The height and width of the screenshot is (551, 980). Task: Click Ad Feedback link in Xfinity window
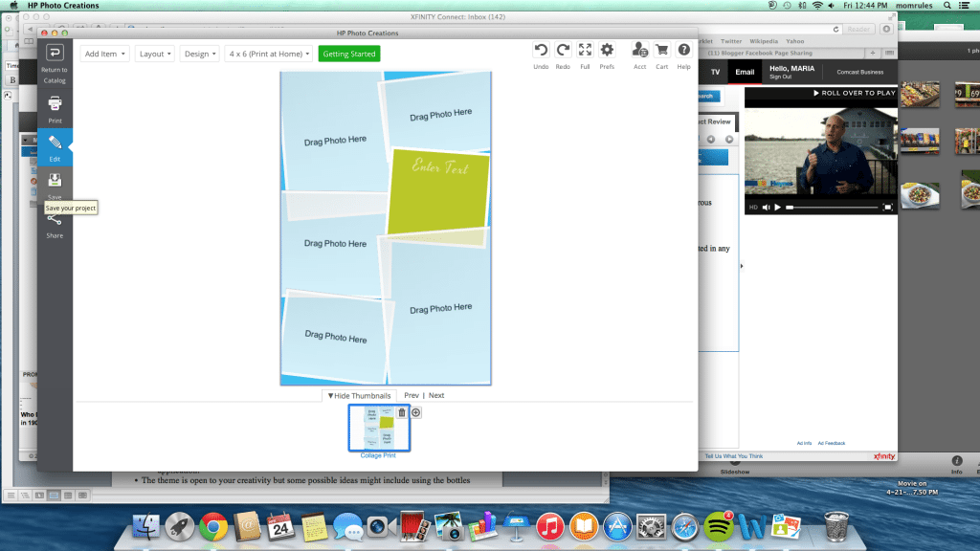pyautogui.click(x=832, y=443)
